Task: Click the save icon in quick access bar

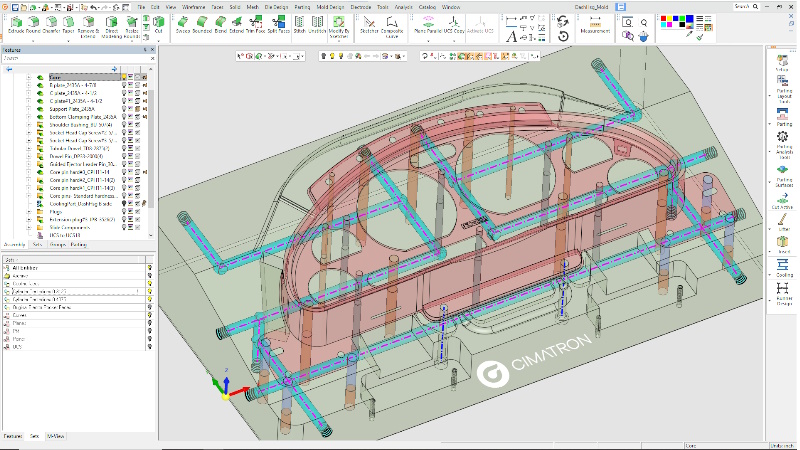Action: tap(15, 7)
